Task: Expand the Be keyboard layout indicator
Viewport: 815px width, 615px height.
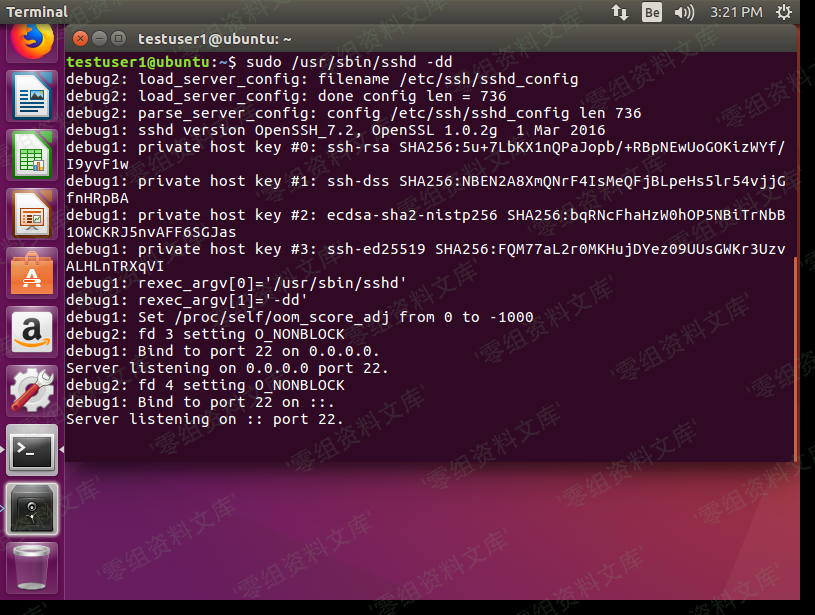Action: [652, 12]
